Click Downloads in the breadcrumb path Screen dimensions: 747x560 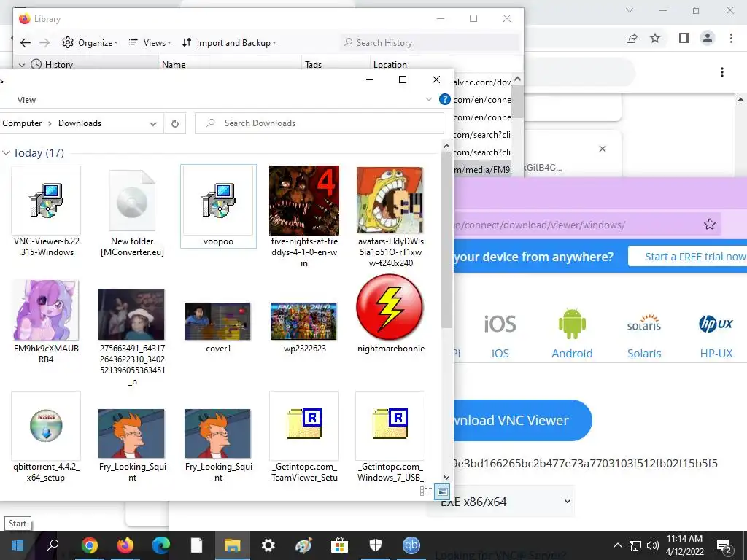click(x=80, y=123)
